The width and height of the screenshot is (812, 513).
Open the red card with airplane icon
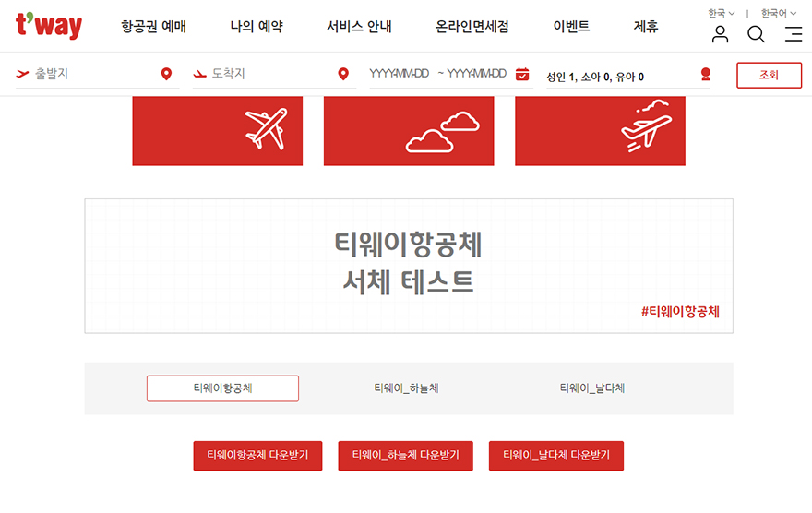click(218, 131)
